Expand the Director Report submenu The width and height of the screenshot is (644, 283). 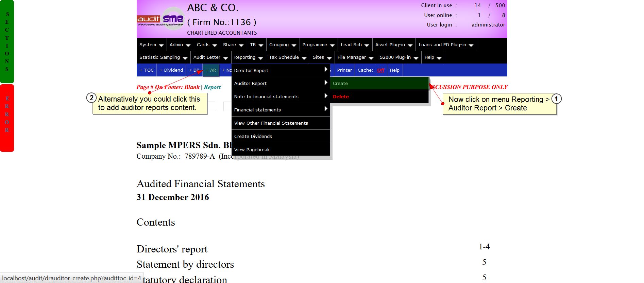coord(281,71)
